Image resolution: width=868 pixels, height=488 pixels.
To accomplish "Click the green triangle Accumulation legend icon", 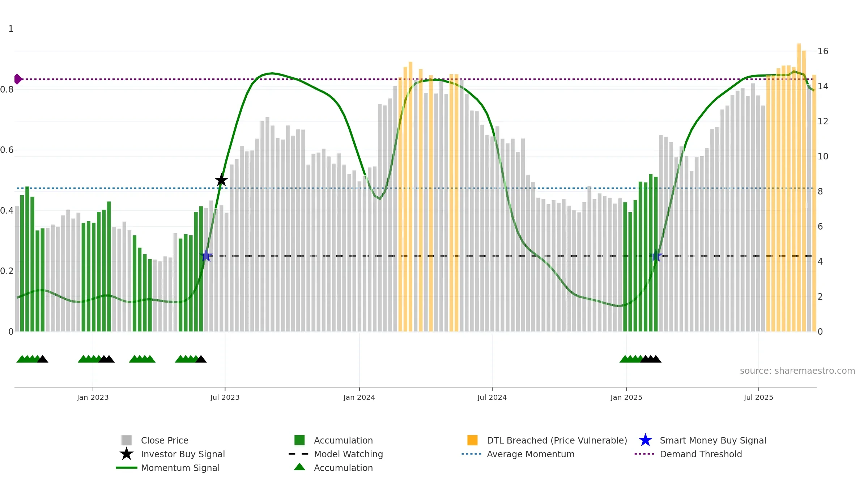I will pos(299,467).
